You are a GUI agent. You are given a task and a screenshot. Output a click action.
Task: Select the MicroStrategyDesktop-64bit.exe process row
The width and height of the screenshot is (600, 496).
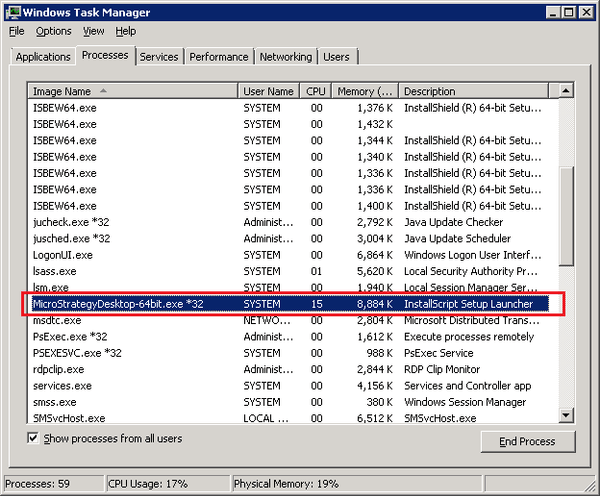tap(290, 304)
